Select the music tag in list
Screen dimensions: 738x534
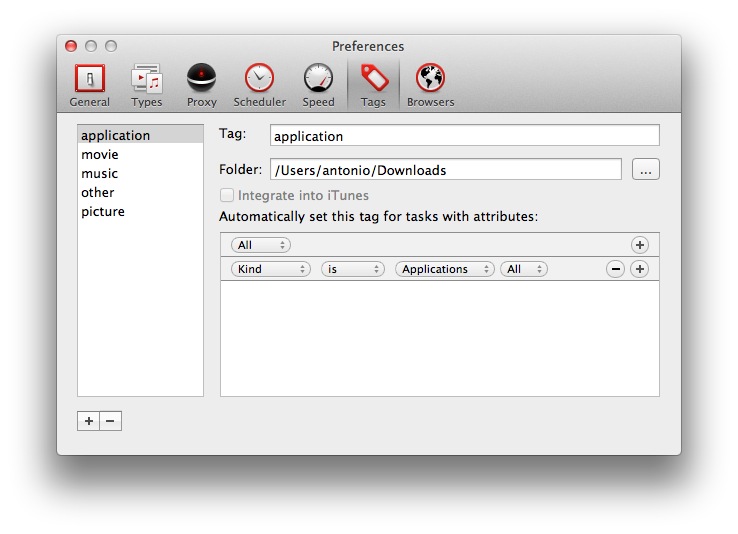(140, 173)
